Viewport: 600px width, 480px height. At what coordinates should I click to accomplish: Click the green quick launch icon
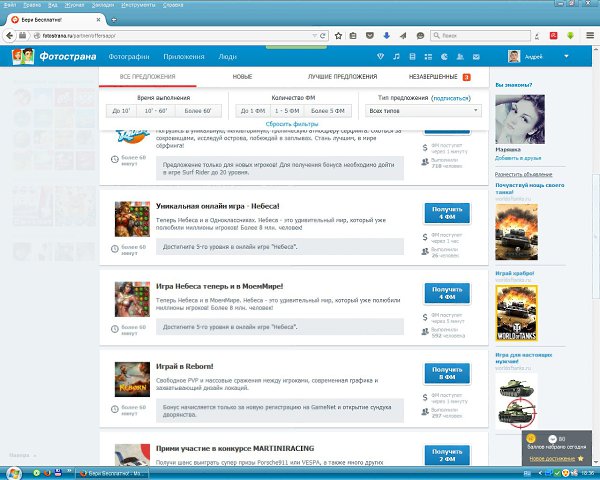[x=36, y=473]
